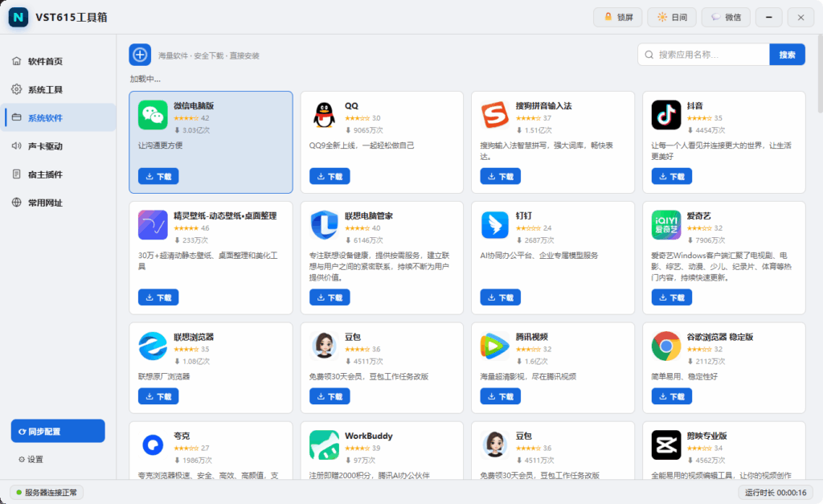Select the 谷歌浏览器 Chrome icon
823x504 pixels.
[666, 346]
